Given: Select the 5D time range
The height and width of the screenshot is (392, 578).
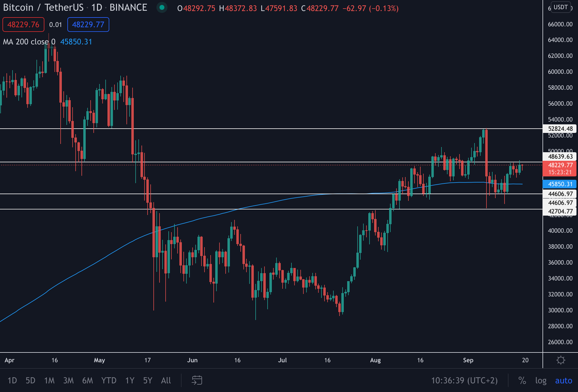Looking at the screenshot, I should coord(30,380).
